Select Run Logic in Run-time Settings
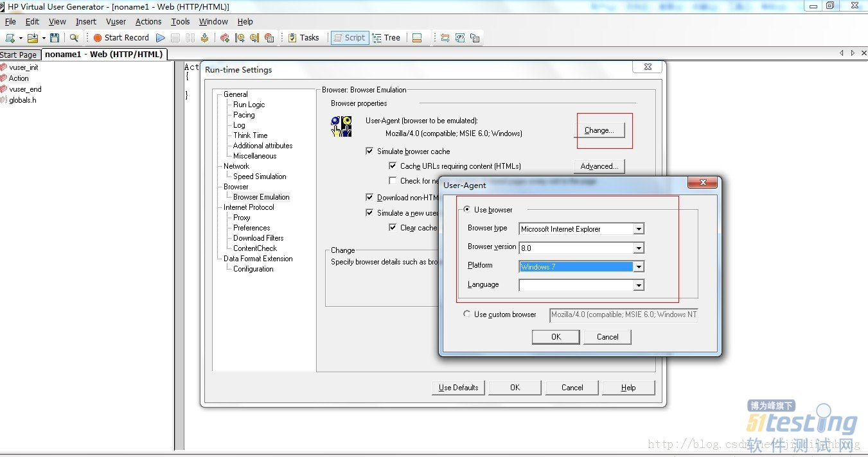The height and width of the screenshot is (457, 868). pyautogui.click(x=249, y=105)
